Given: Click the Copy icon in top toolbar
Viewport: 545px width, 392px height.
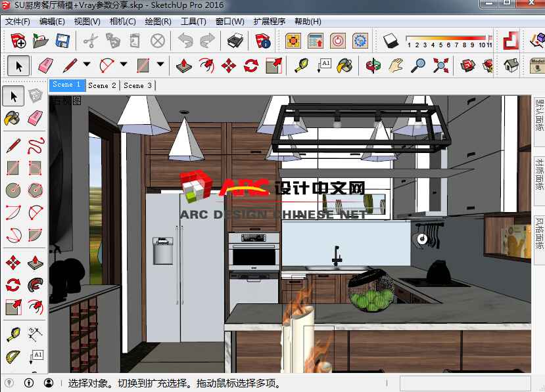Looking at the screenshot, I should click(113, 41).
